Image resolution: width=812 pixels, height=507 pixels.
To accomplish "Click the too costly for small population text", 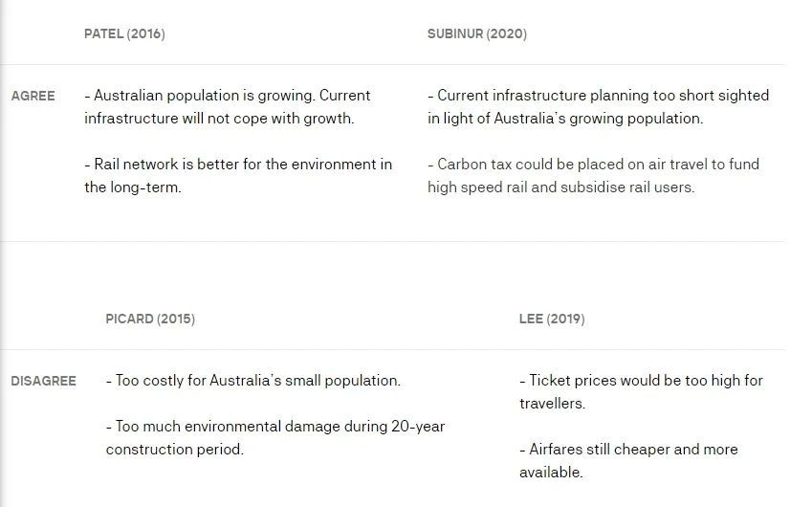I will point(253,381).
